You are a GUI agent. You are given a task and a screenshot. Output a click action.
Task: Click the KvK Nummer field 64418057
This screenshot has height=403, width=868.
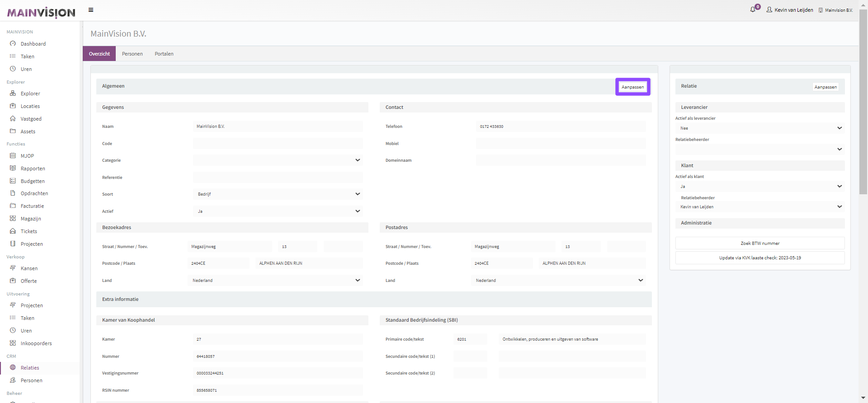[278, 356]
